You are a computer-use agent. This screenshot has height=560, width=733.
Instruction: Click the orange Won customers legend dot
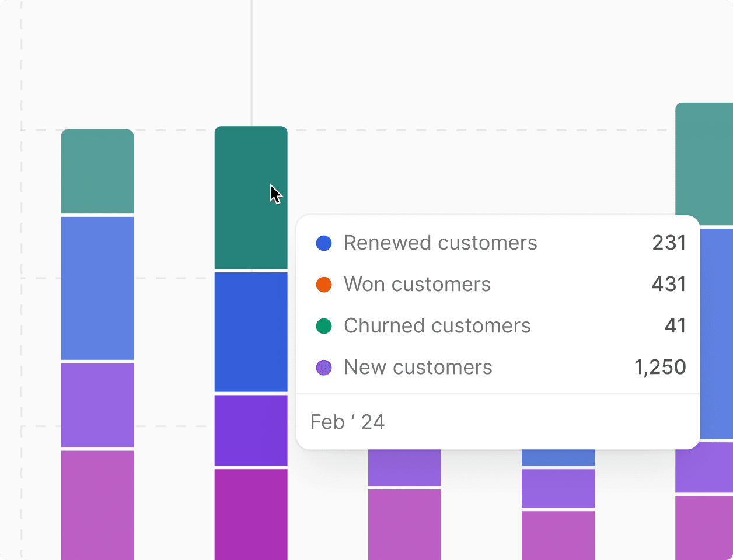point(324,285)
